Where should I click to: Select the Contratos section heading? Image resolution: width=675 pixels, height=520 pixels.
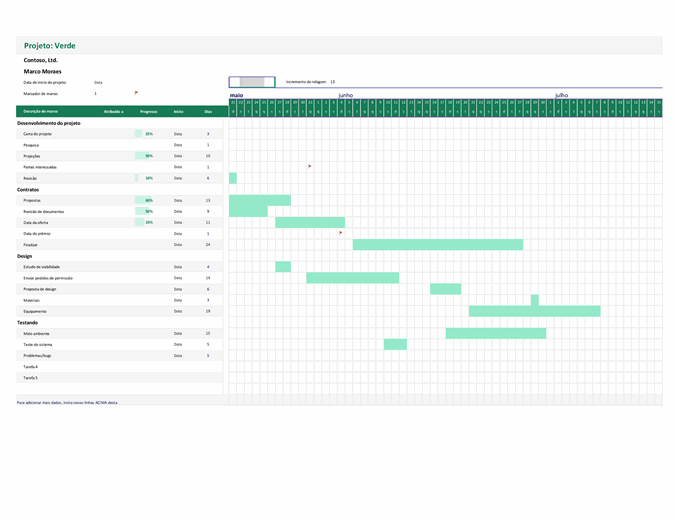coord(31,189)
